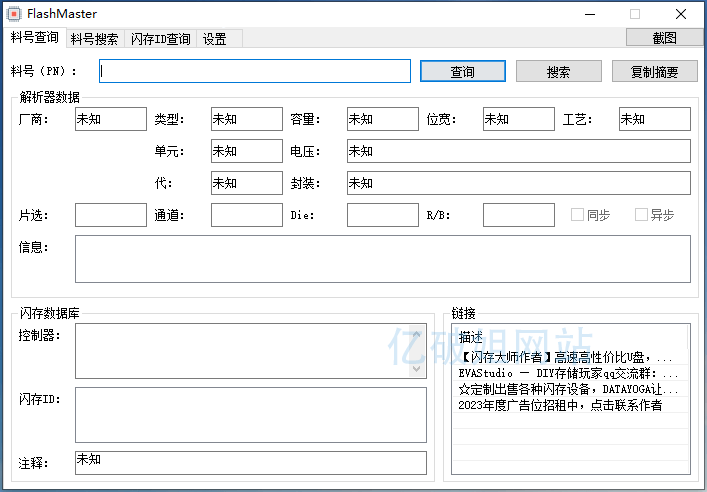Click the 复制摘要 copy summary button
Image resolution: width=707 pixels, height=492 pixels.
coord(654,72)
